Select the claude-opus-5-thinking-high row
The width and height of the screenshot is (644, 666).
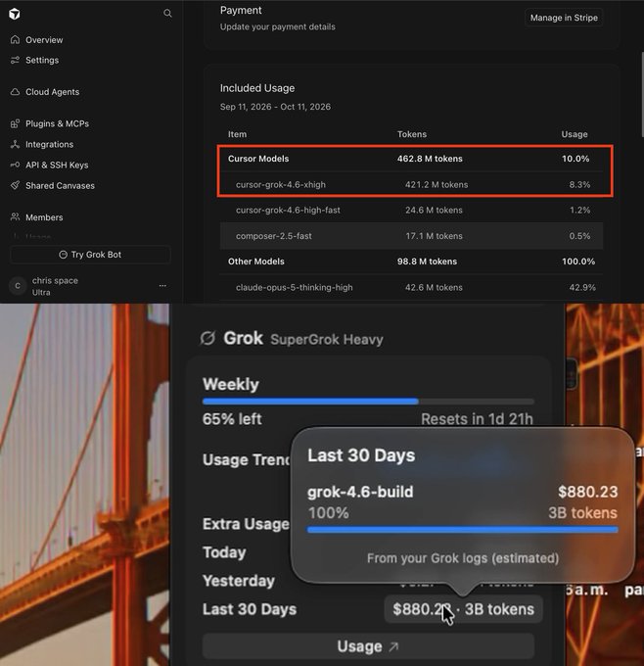(x=411, y=288)
